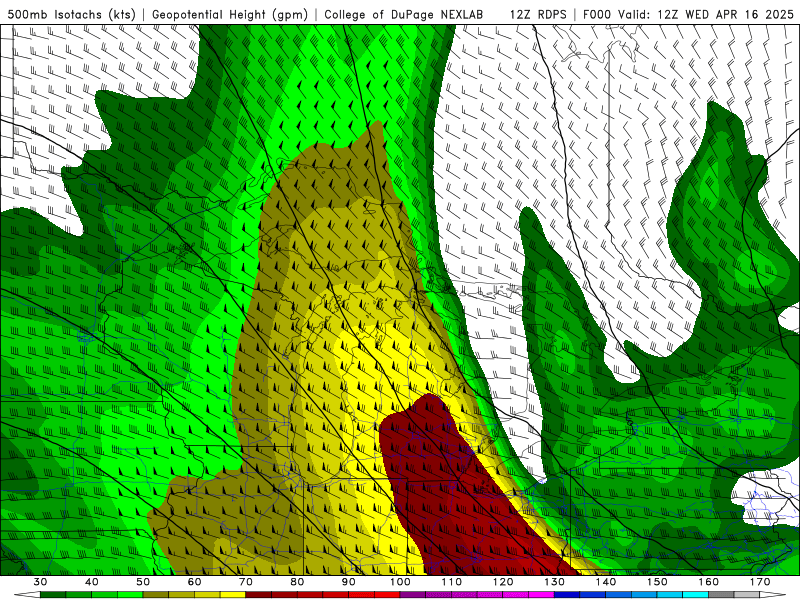Image resolution: width=800 pixels, height=600 pixels.
Task: Click the '30' label on the color scale
Action: pyautogui.click(x=40, y=582)
